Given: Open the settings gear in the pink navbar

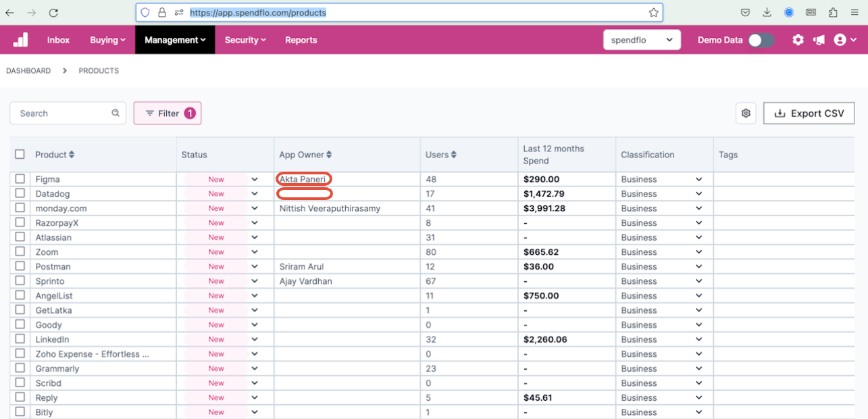Looking at the screenshot, I should pyautogui.click(x=798, y=40).
